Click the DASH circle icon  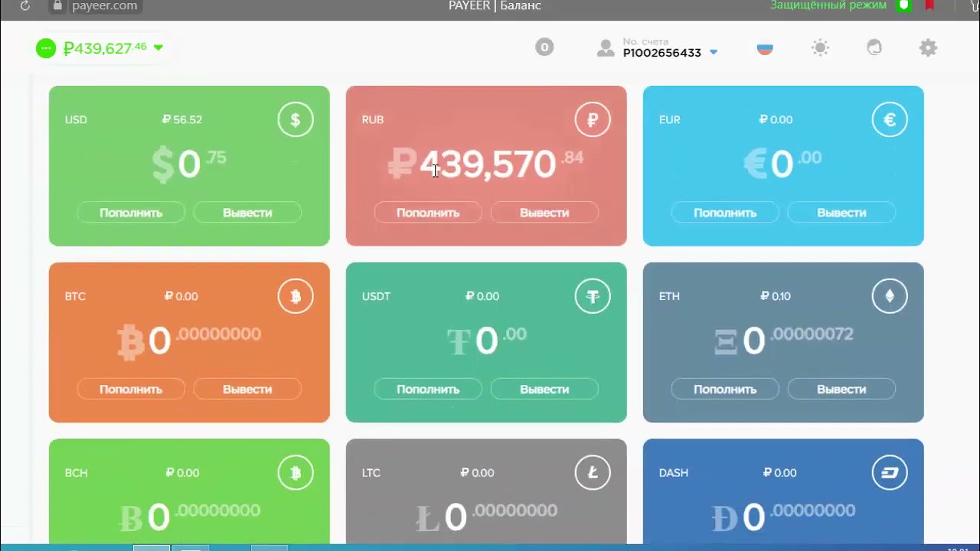(890, 473)
